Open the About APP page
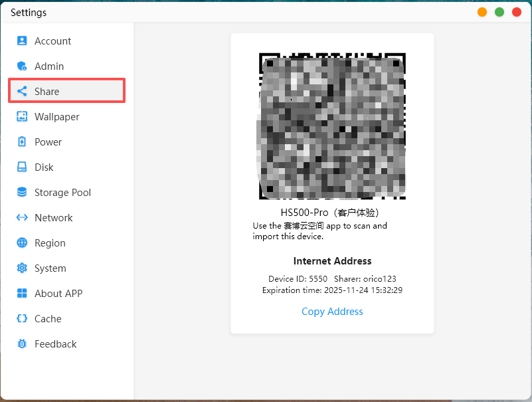This screenshot has height=402, width=532. pyautogui.click(x=67, y=293)
